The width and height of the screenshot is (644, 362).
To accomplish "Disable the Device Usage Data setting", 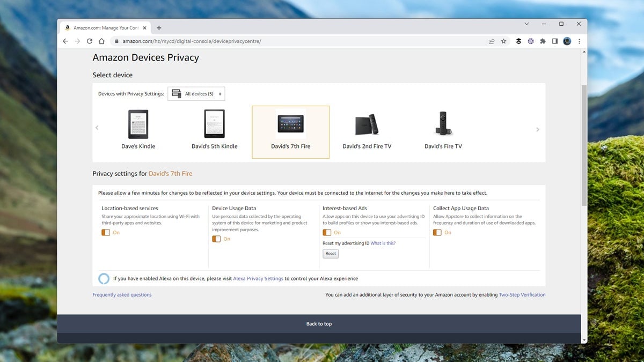I will (x=217, y=239).
